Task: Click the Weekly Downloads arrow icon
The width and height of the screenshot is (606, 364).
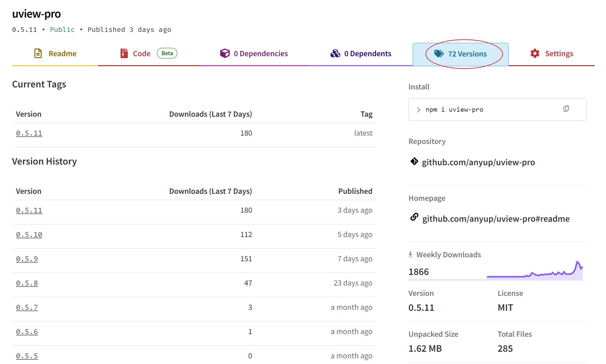Action: 410,254
